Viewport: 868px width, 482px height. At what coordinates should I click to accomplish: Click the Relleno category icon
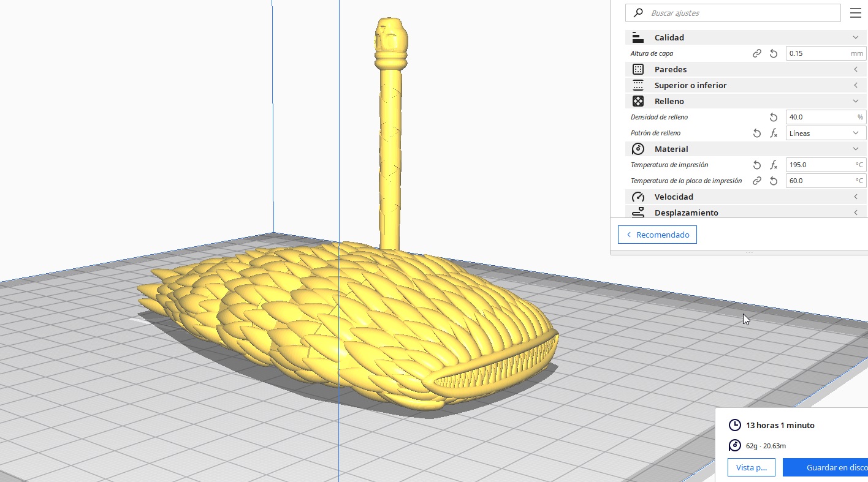(x=638, y=101)
